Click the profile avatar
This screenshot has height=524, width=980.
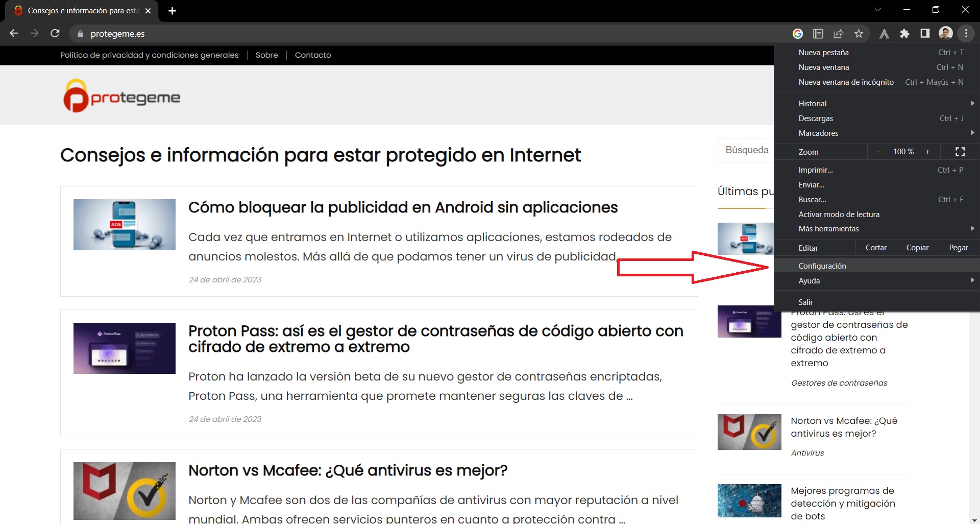tap(945, 34)
